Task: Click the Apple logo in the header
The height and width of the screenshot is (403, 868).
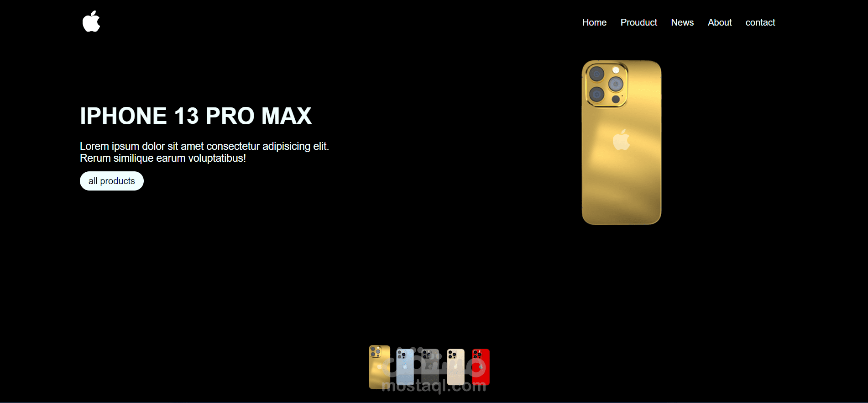Action: tap(91, 21)
